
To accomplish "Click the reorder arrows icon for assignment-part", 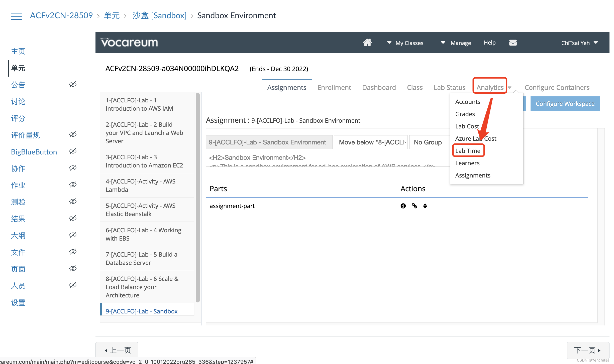I will point(425,206).
